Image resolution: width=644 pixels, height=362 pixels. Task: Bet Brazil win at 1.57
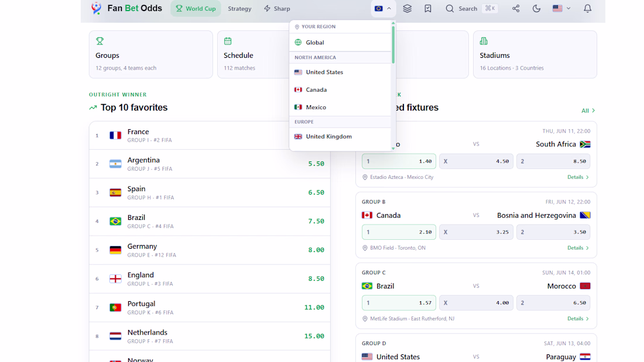[399, 303]
